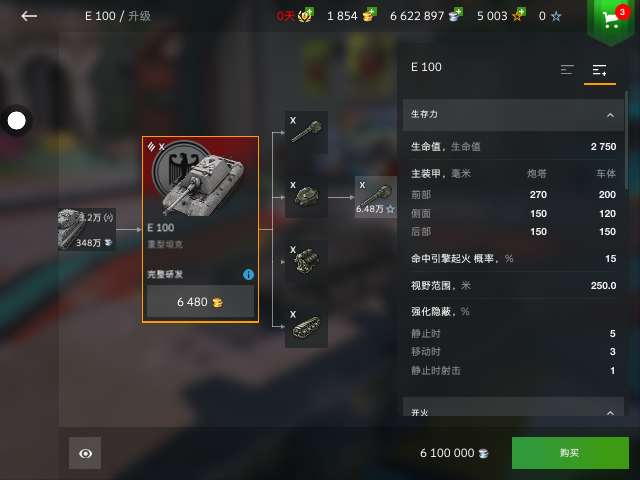
Task: Add gold at the 1 854 counter
Action: (x=369, y=15)
